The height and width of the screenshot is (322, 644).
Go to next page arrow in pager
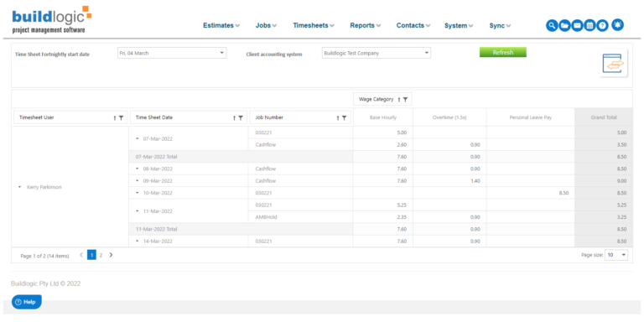click(111, 255)
